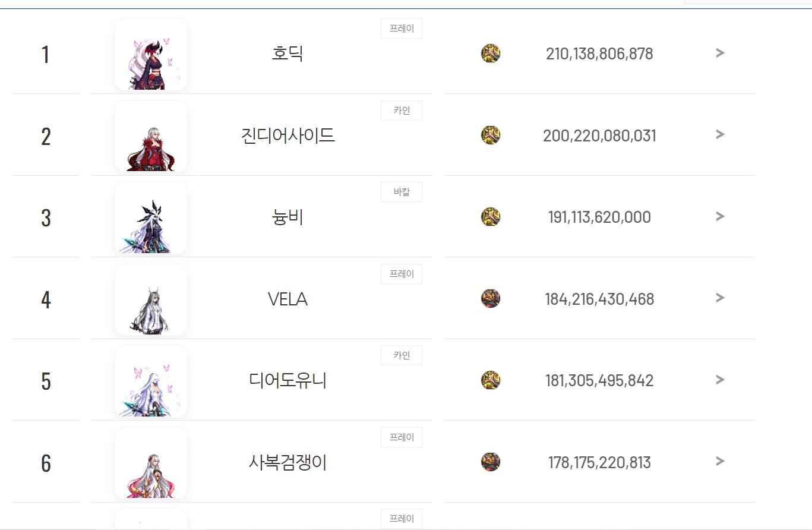
Task: Click the damage icon beside 200,220,080,031
Action: [491, 135]
